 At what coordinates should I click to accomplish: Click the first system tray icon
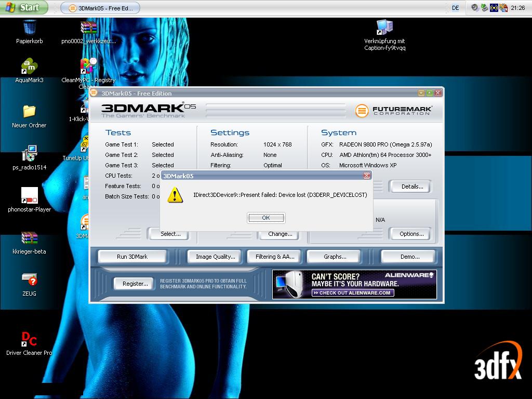(475, 7)
